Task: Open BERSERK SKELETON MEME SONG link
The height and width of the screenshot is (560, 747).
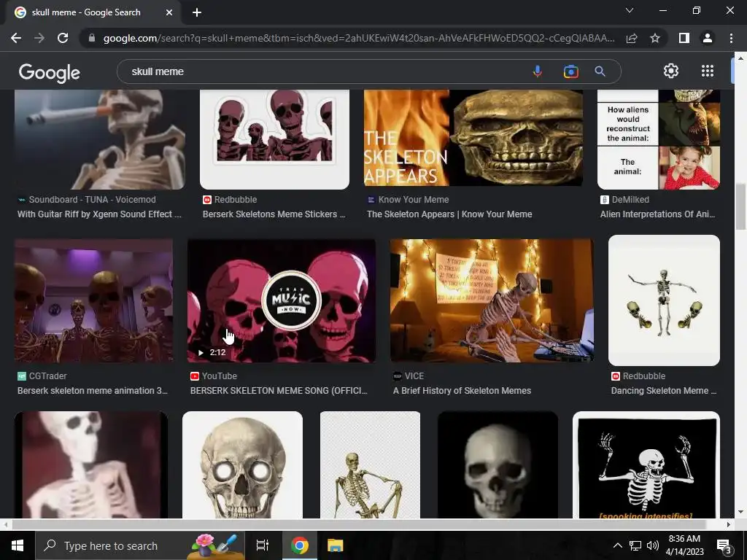Action: [x=279, y=391]
